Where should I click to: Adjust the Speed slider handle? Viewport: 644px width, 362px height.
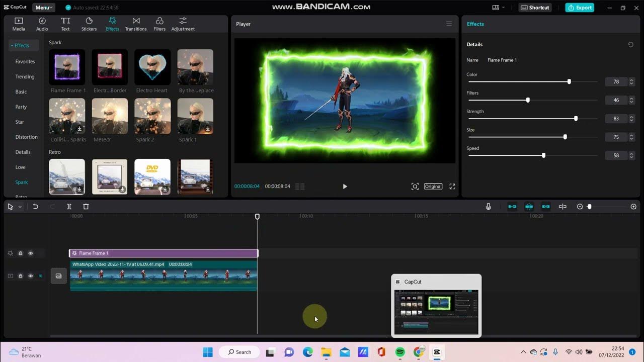543,155
